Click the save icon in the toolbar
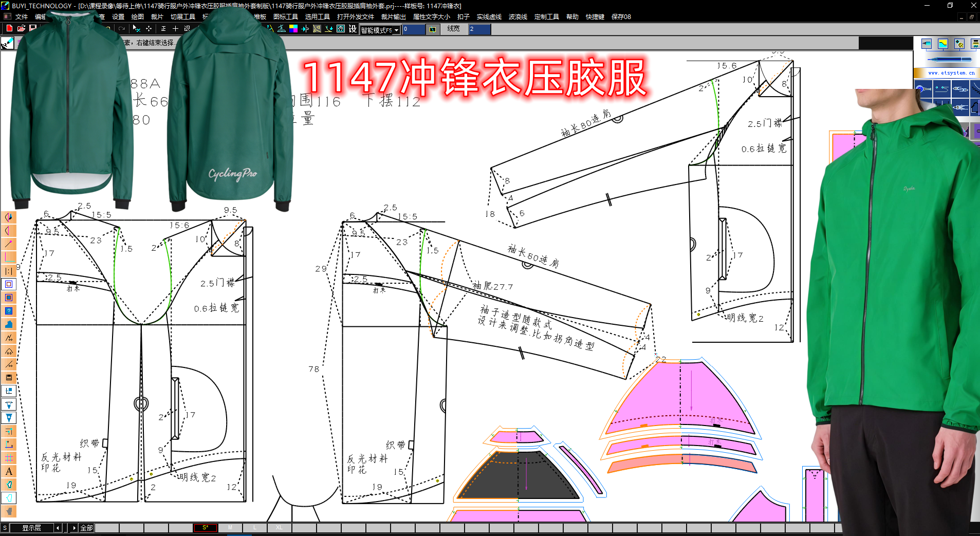This screenshot has height=536, width=980. pos(33,29)
